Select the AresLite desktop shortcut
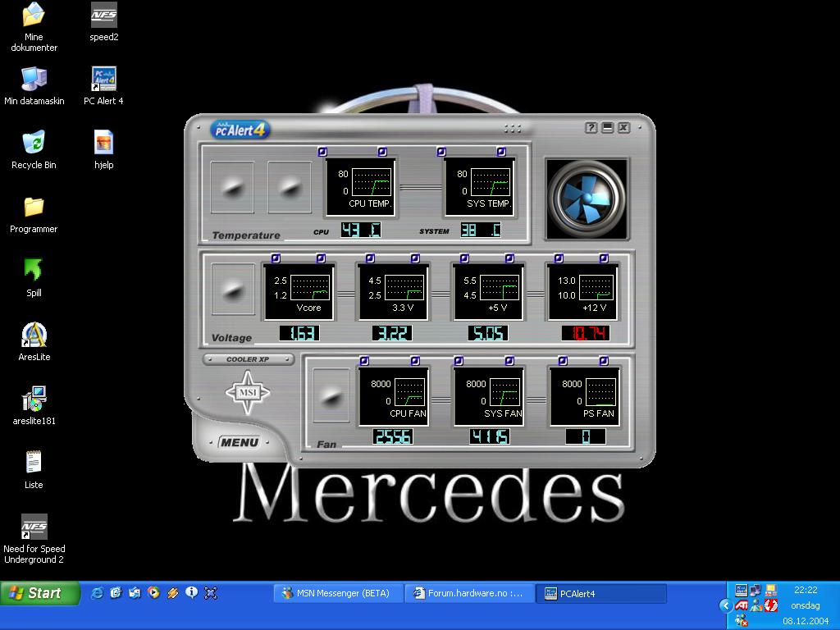This screenshot has width=840, height=630. [x=34, y=342]
